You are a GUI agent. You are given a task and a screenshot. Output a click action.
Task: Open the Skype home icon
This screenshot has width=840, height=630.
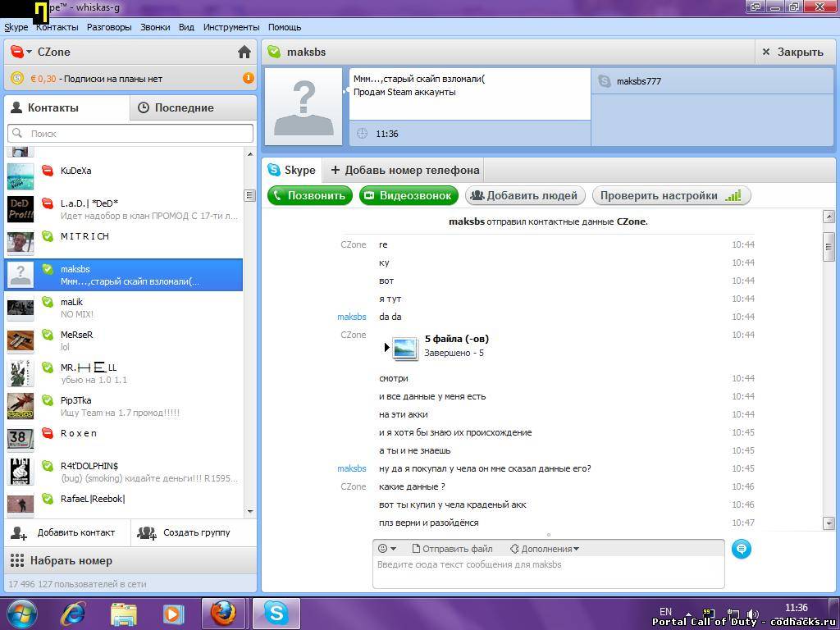[x=244, y=52]
